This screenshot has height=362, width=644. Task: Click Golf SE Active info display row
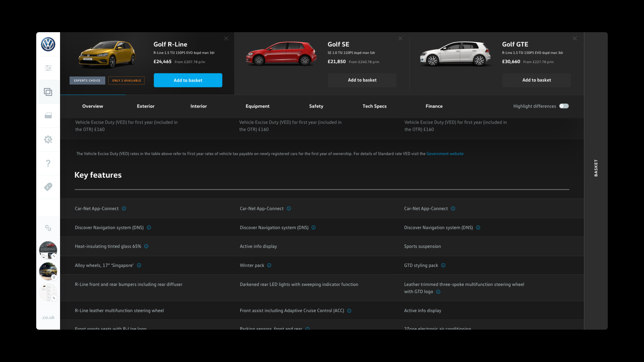pos(258,246)
